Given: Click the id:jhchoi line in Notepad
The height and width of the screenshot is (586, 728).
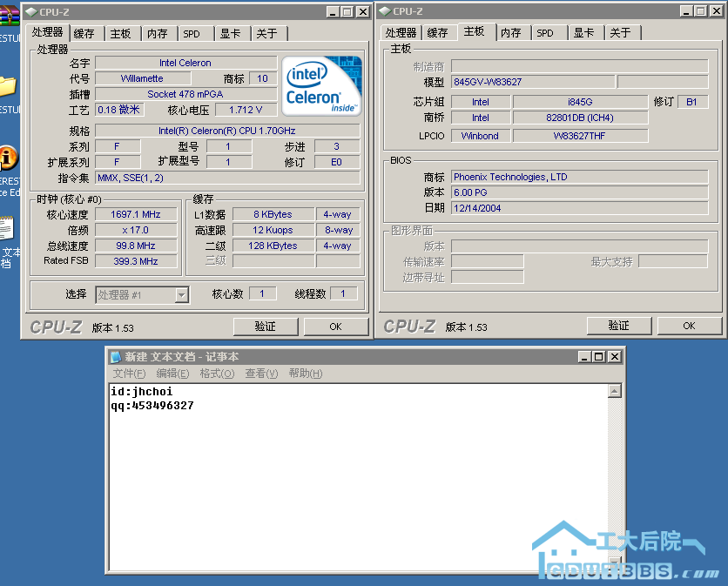Looking at the screenshot, I should pos(142,392).
